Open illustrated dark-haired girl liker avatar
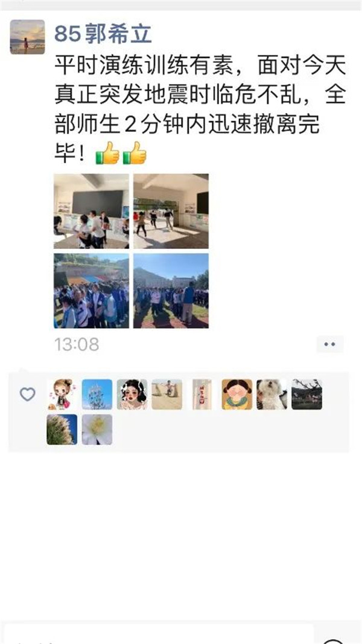The width and height of the screenshot is (362, 644). [132, 394]
